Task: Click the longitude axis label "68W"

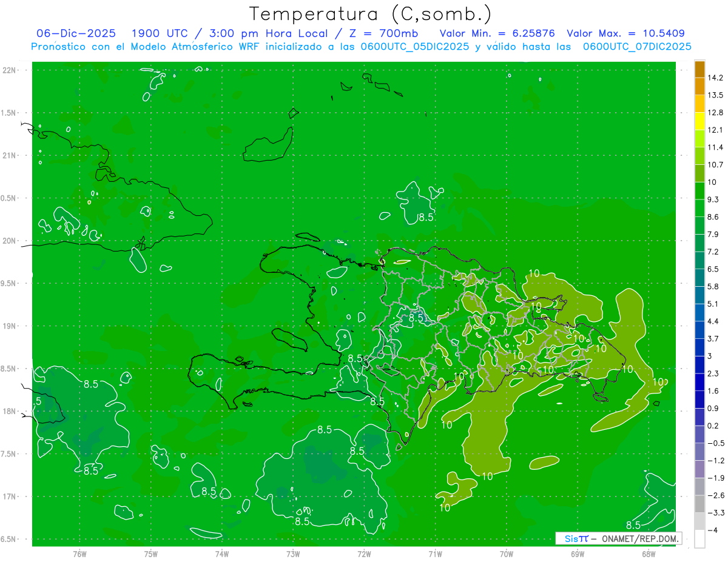Action: [648, 554]
